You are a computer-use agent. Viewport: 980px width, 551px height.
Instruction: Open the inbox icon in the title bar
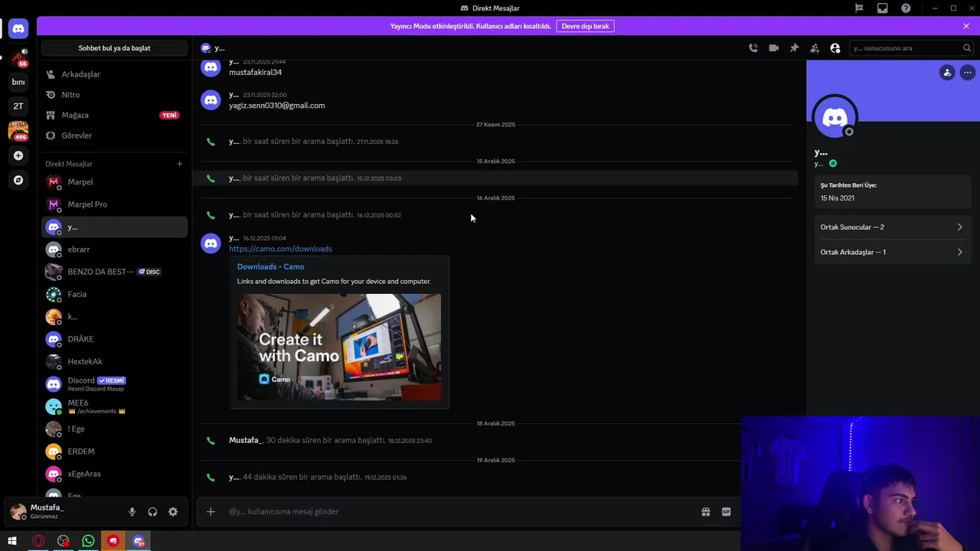pyautogui.click(x=883, y=8)
